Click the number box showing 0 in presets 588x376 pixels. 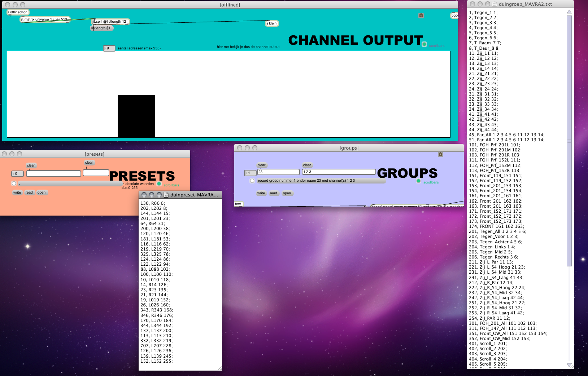pos(17,174)
